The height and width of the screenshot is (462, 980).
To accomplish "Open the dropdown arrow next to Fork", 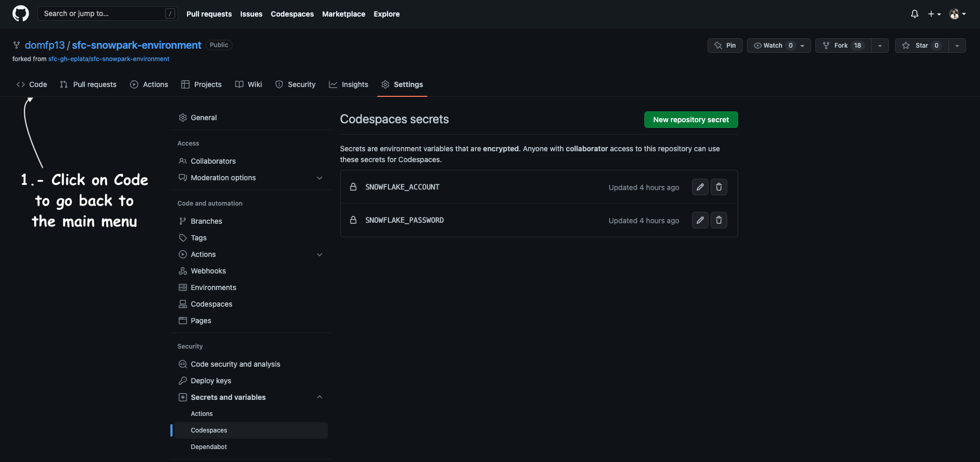I will (880, 46).
